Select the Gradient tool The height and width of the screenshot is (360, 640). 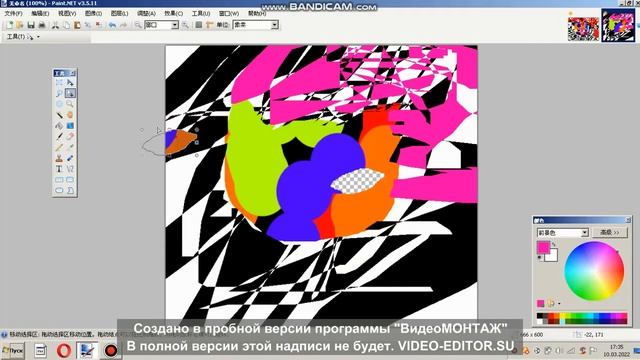click(70, 126)
